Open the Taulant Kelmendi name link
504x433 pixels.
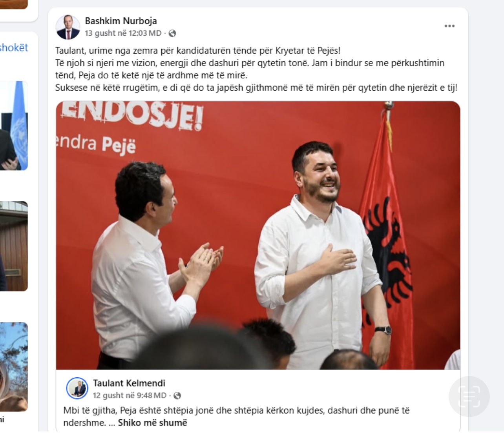click(129, 383)
